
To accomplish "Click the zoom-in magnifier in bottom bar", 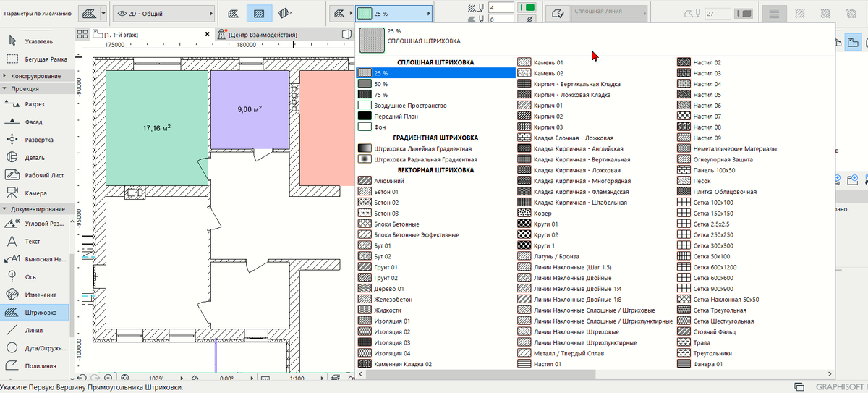I will tap(109, 377).
